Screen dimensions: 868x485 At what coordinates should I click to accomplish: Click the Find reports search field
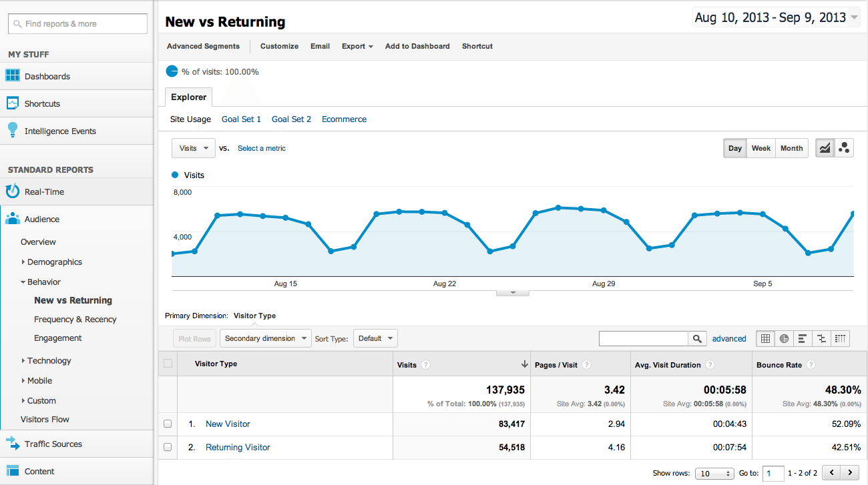tap(77, 24)
